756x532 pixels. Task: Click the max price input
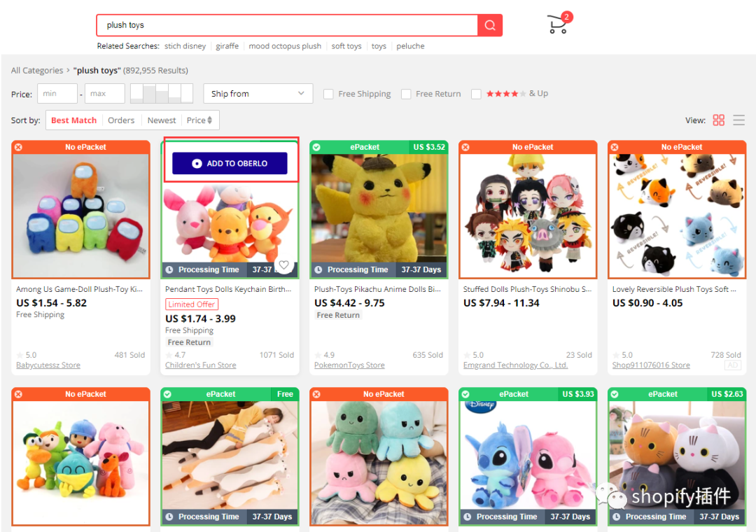[x=104, y=94]
